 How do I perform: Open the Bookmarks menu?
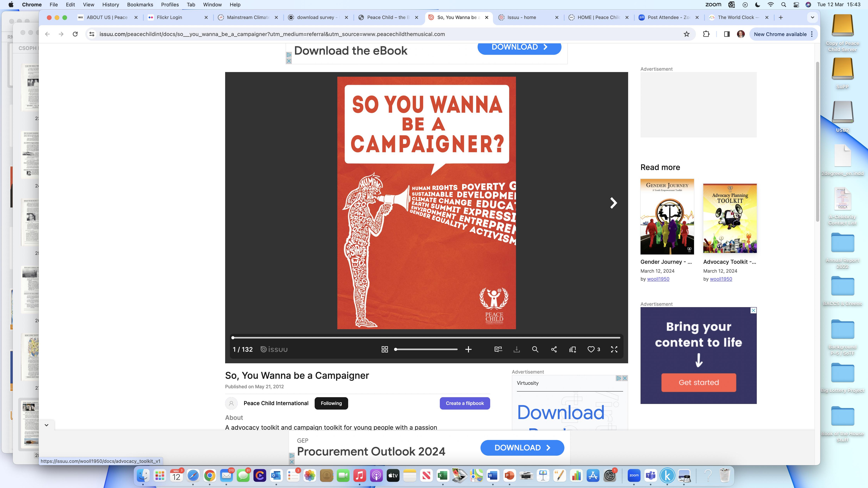click(140, 5)
